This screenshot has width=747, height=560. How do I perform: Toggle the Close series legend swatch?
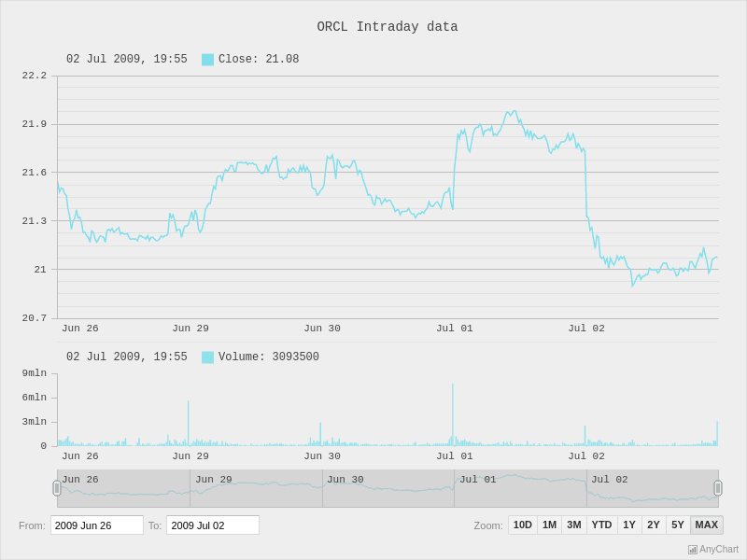point(207,60)
